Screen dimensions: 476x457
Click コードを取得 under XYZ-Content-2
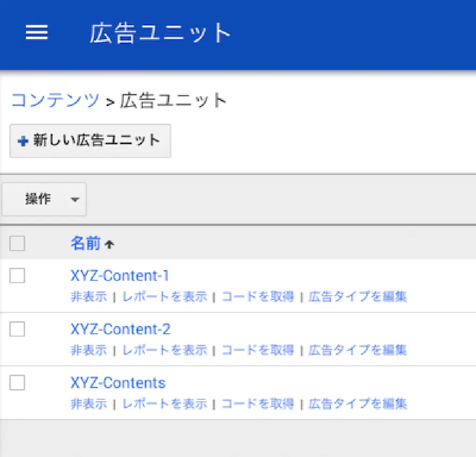click(x=258, y=350)
